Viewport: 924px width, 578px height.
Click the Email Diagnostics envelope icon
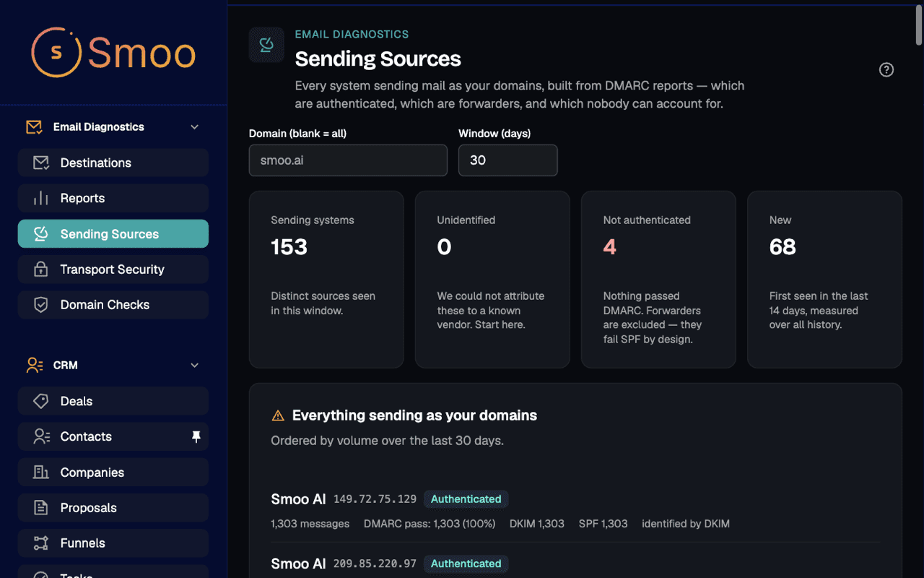(x=34, y=127)
